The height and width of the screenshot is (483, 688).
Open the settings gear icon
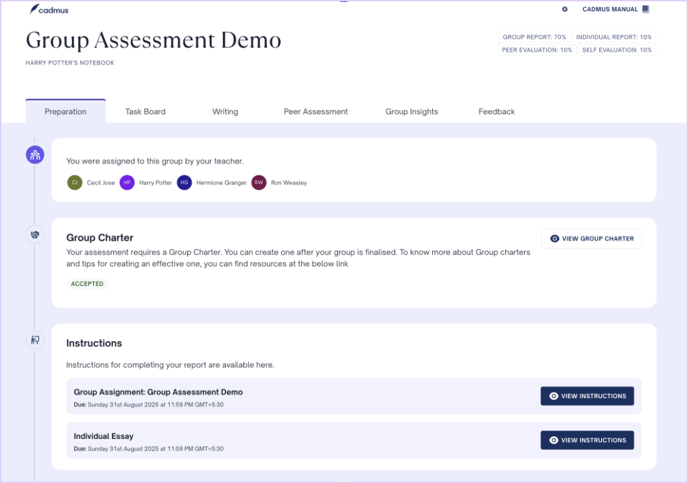565,9
